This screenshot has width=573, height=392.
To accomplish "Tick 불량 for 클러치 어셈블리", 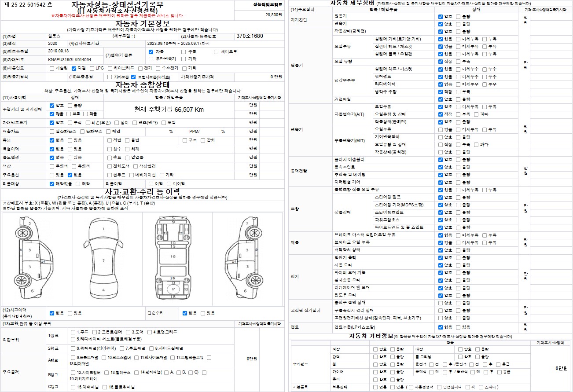I will pos(458,160).
